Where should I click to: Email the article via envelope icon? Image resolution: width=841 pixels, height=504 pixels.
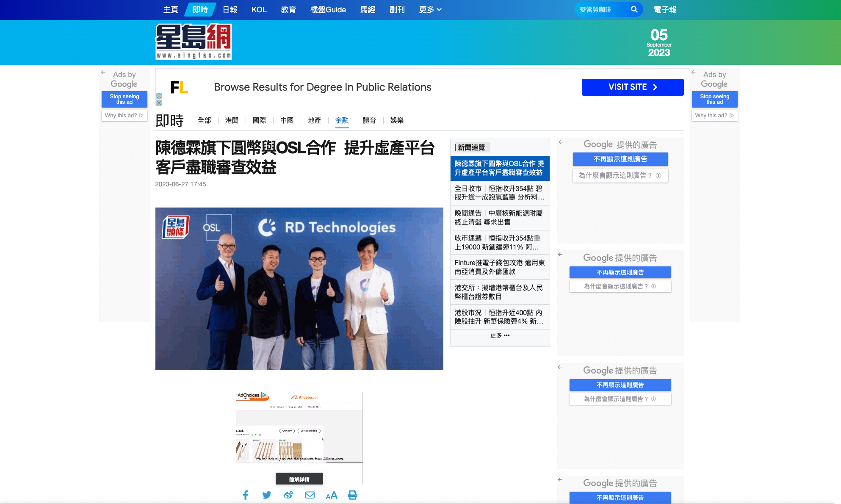click(x=310, y=495)
